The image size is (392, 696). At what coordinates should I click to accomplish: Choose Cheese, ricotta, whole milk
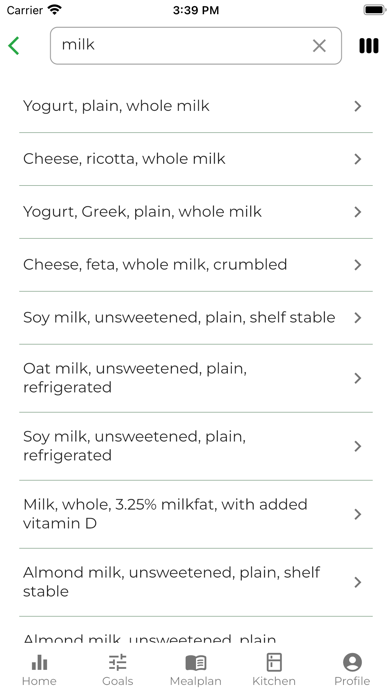click(x=196, y=159)
